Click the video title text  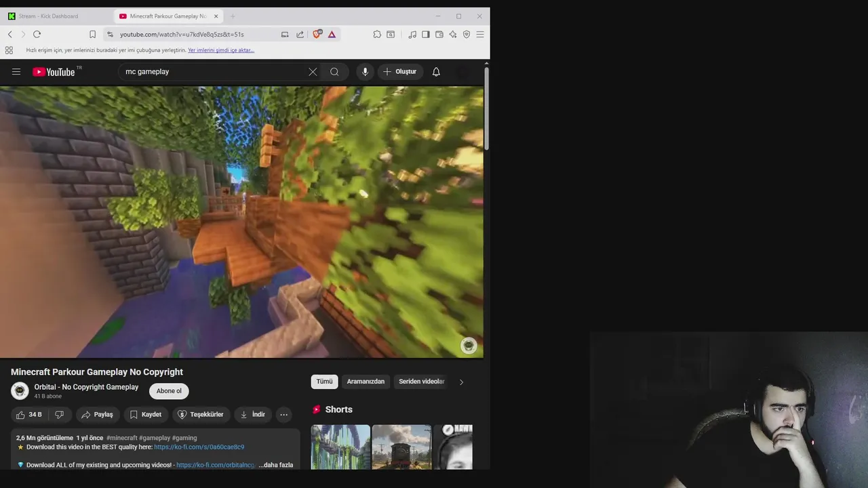(x=97, y=372)
